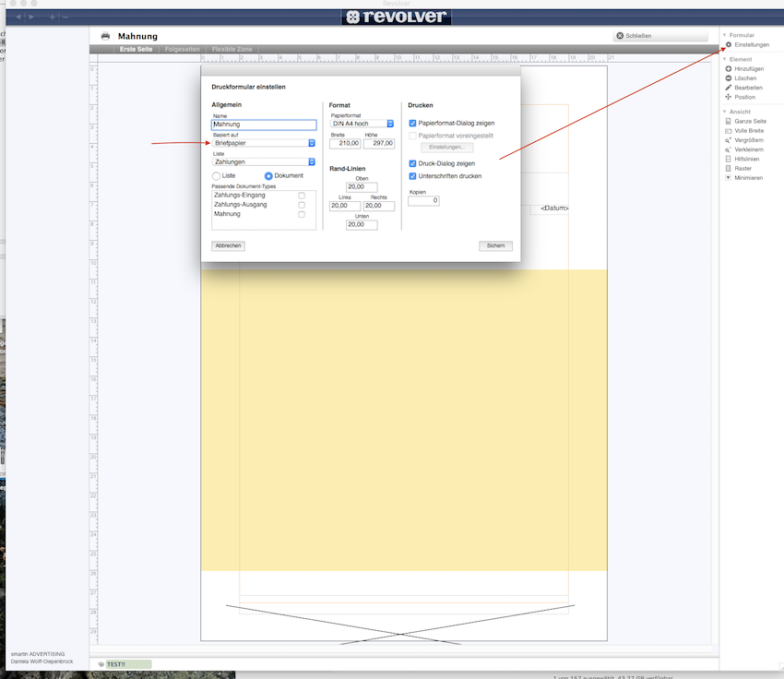
Task: Zoom in with Vergrößern
Action: pos(729,139)
